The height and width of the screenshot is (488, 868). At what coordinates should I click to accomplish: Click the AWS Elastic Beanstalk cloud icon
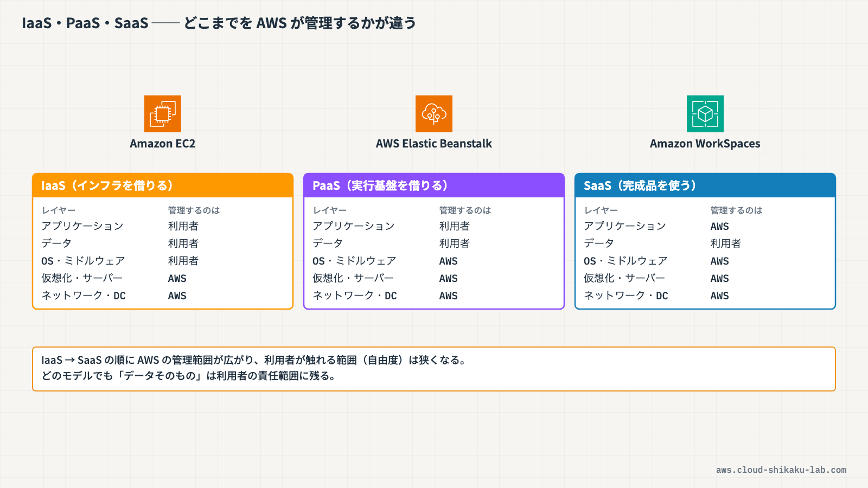coord(434,114)
